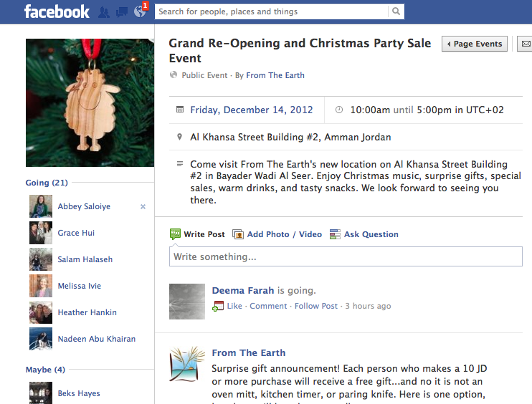Screen dimensions: 532x404
Task: Remove Abbey Saloiye with the x button
Action: pos(143,206)
